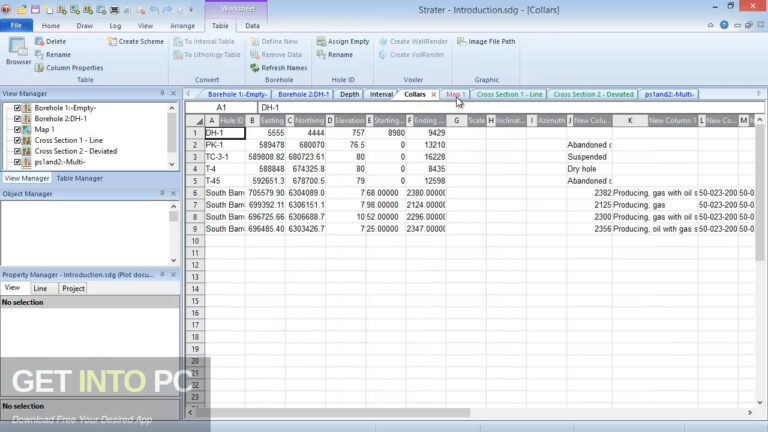Screen dimensions: 768x432
Task: Switch to the Log ribbon tab
Action: 115,25
